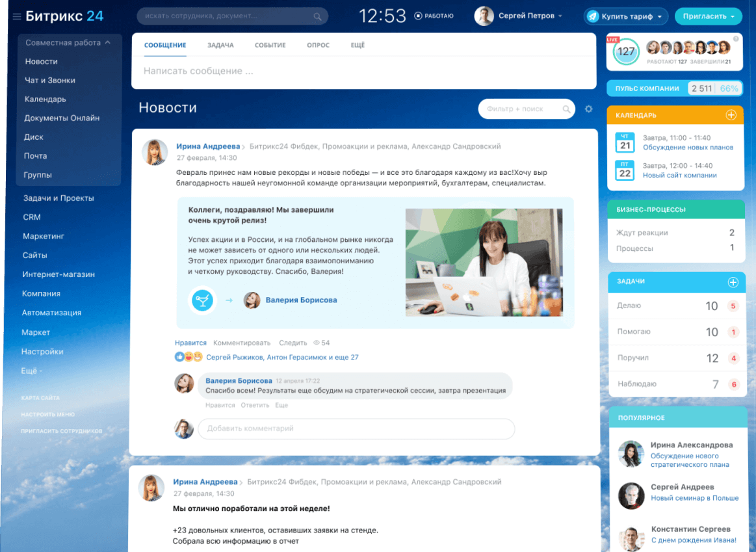Open Купить тариф dropdown arrow
The height and width of the screenshot is (552, 756).
[660, 16]
